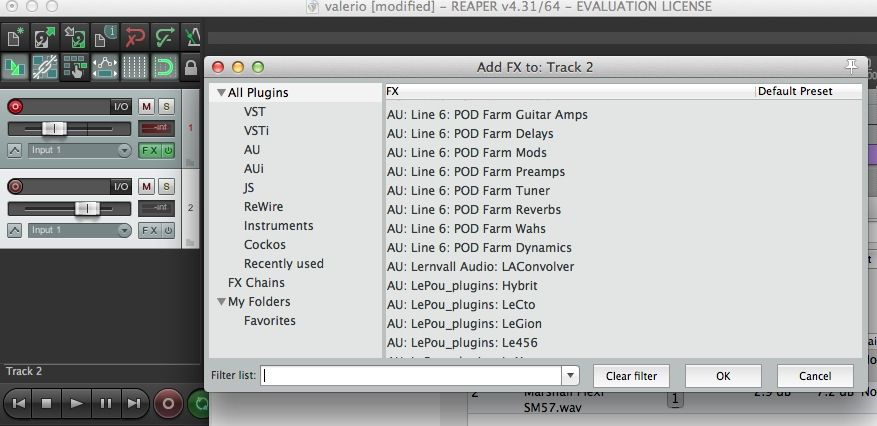Select AU plugin category

click(252, 150)
